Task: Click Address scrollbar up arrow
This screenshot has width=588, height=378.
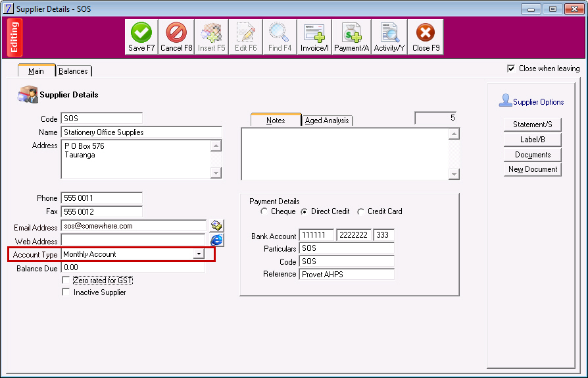Action: pyautogui.click(x=216, y=146)
